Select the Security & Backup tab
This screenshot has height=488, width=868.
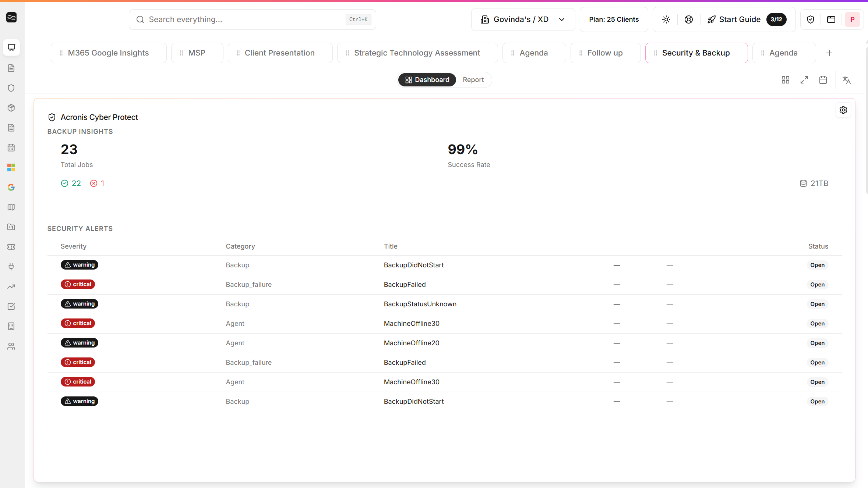pyautogui.click(x=696, y=53)
